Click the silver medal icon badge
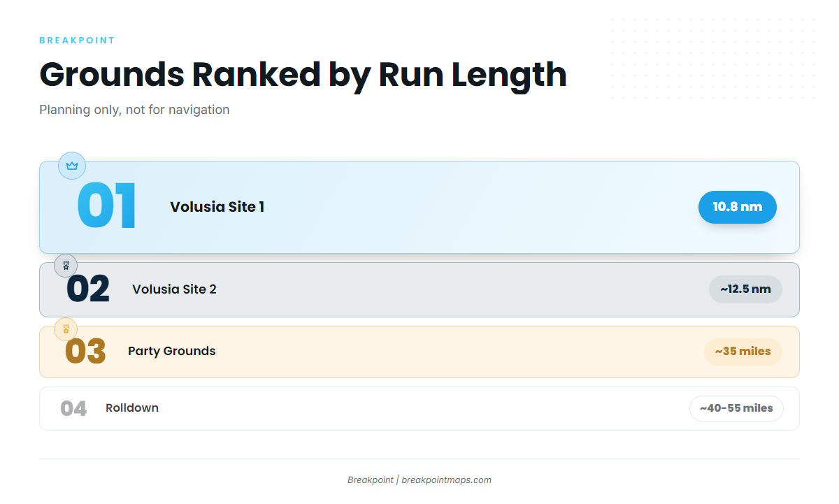 click(66, 266)
